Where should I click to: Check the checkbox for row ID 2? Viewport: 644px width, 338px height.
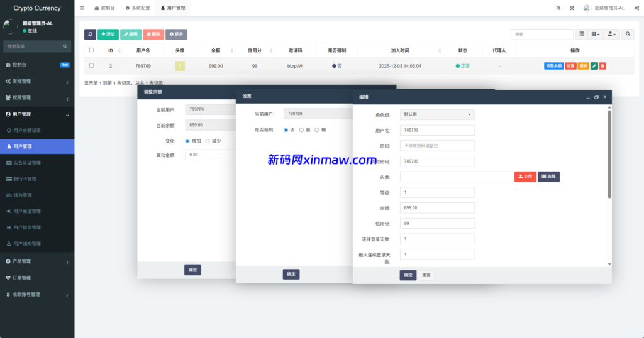pos(92,65)
